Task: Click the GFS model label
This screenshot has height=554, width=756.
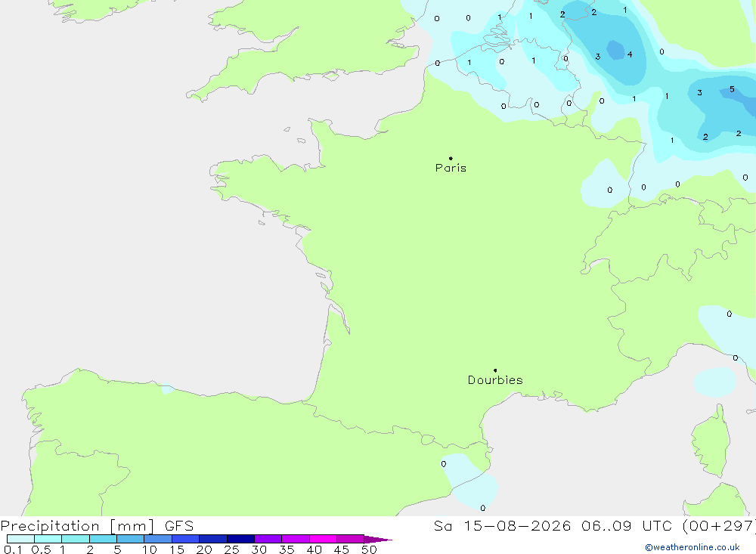Action: [x=179, y=526]
